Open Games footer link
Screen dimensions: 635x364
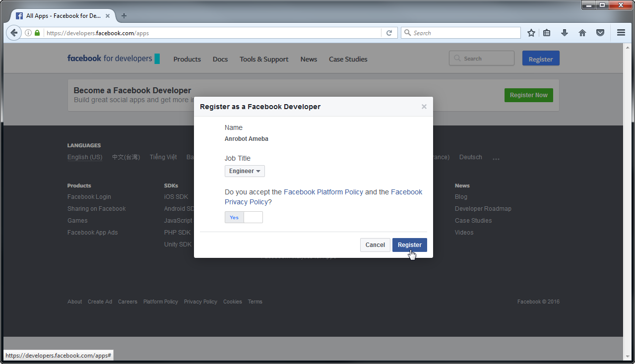[77, 221]
